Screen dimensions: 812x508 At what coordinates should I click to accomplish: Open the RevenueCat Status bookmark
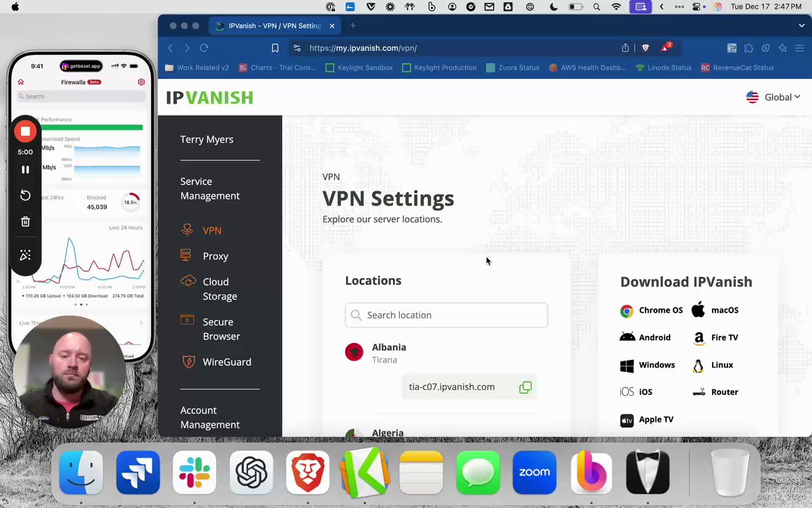click(x=737, y=68)
